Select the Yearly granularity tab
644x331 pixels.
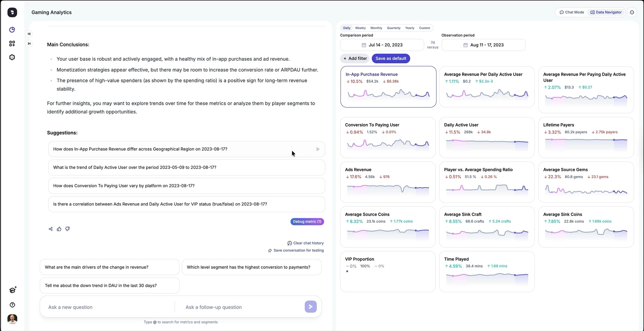[x=410, y=28]
